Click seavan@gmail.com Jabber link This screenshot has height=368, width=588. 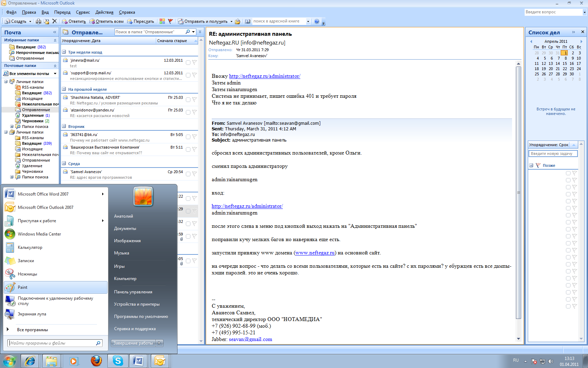251,339
